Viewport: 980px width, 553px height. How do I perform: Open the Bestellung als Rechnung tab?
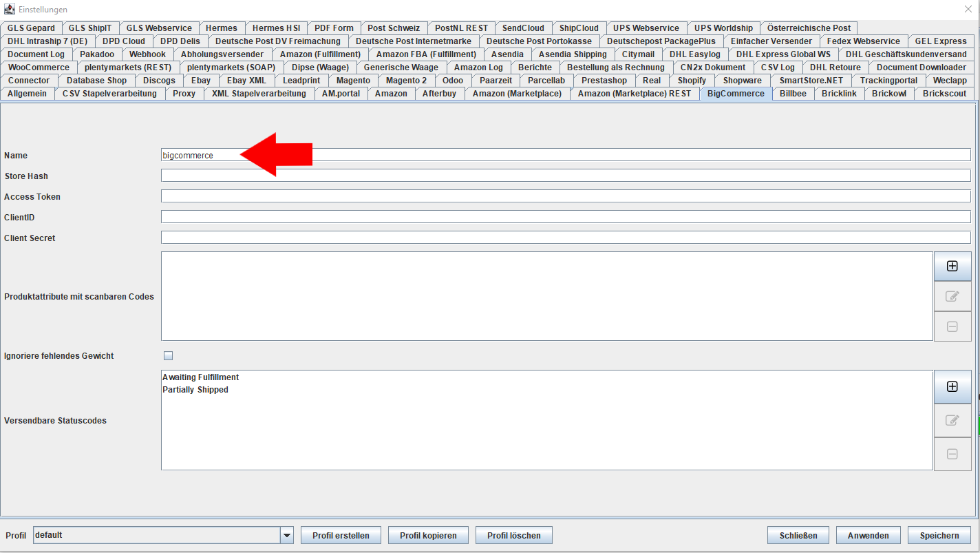[616, 67]
